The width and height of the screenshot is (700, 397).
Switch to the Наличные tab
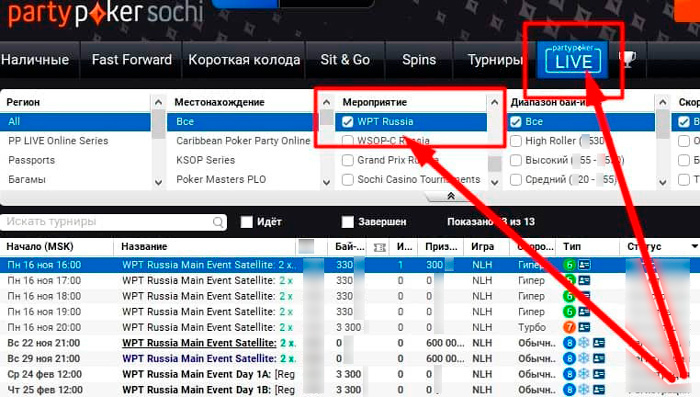coord(35,59)
